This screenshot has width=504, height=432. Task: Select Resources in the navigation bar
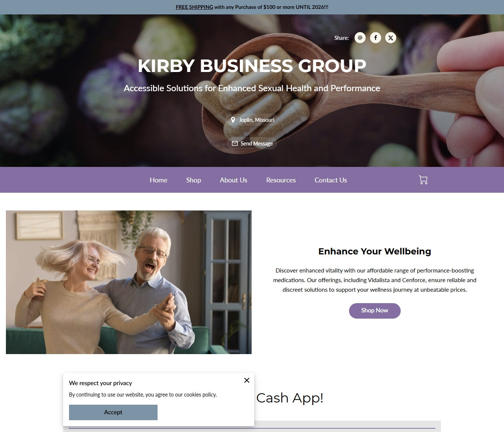(281, 180)
